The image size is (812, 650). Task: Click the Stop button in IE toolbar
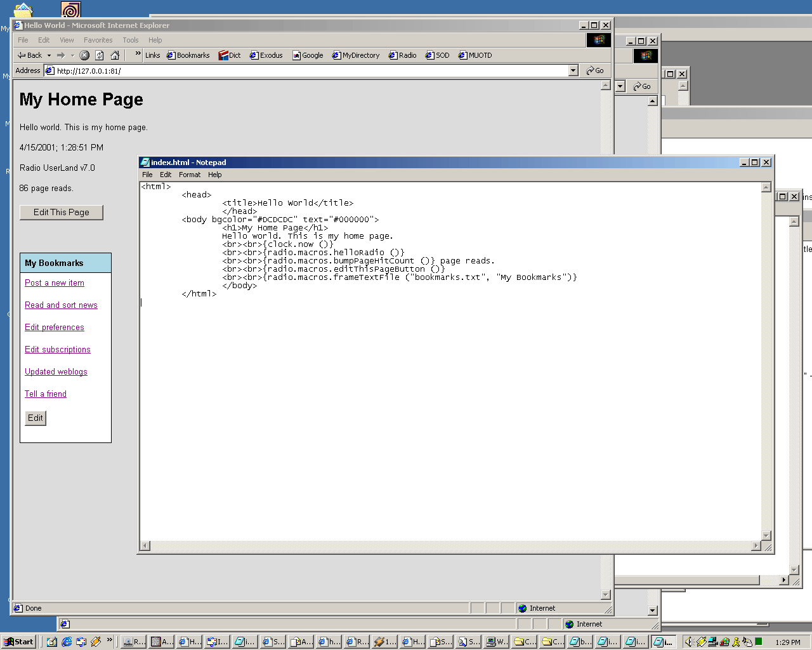(x=84, y=55)
